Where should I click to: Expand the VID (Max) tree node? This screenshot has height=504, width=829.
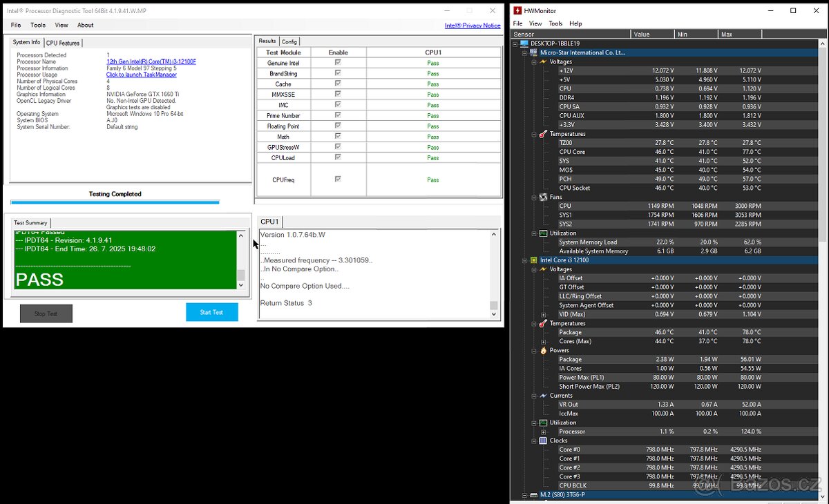point(543,314)
